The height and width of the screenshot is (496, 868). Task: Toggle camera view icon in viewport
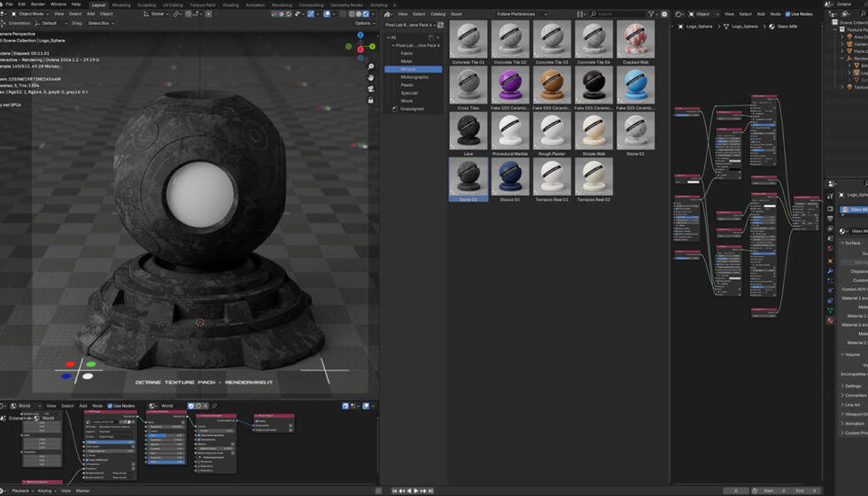pyautogui.click(x=371, y=89)
